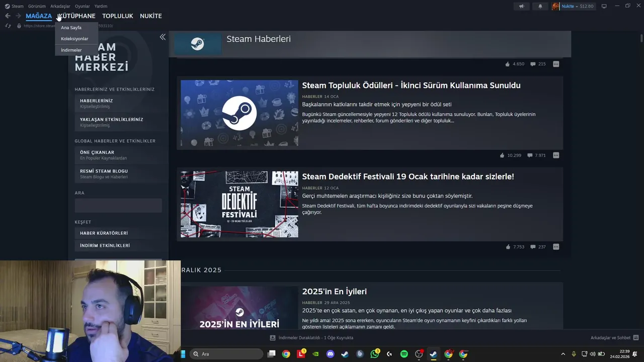Viewport: 644px width, 362px height.
Task: Click the Dedektif Festivali post thumbnail
Action: pos(239,204)
